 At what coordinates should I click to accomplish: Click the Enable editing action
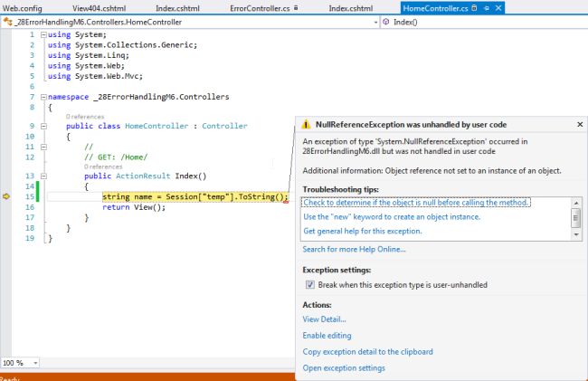click(327, 335)
